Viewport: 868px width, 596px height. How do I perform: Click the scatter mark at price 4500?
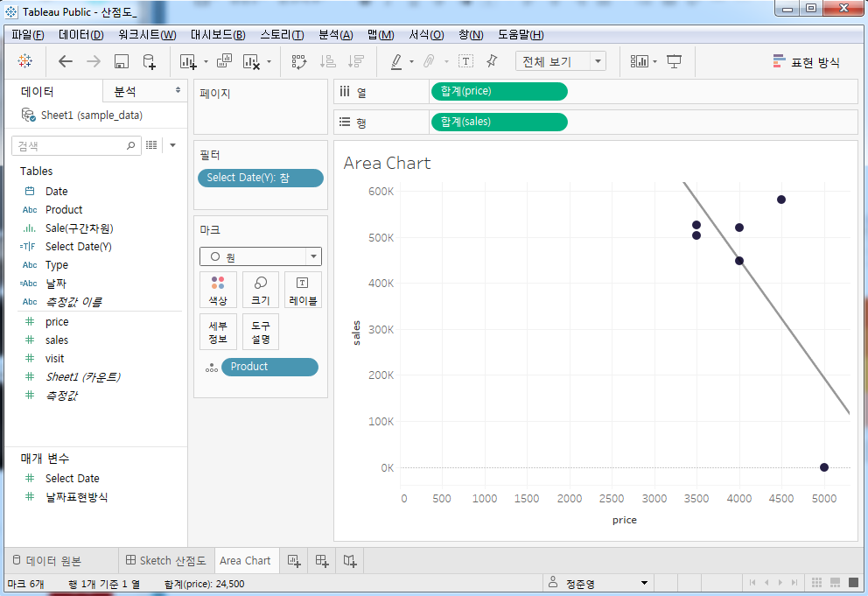click(781, 200)
